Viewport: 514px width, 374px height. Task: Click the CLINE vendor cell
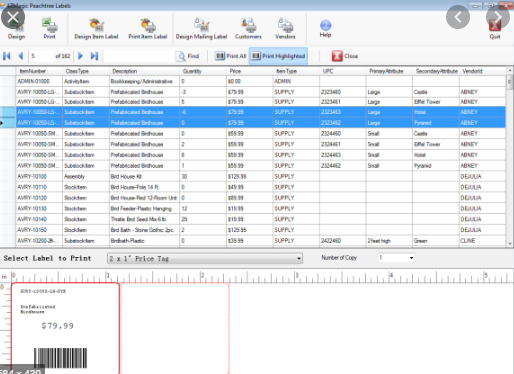tap(482, 240)
